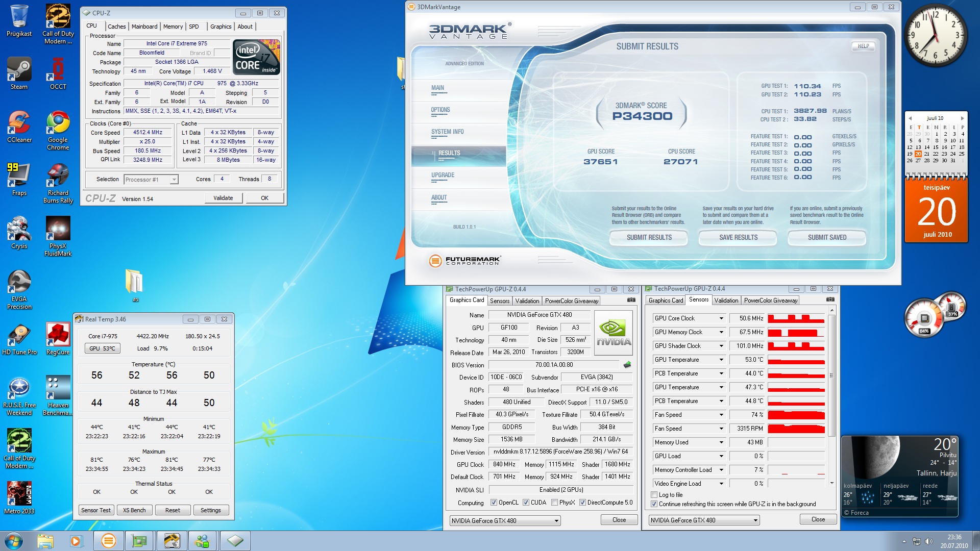The width and height of the screenshot is (980, 551).
Task: Click the CPU-Z Validate button
Action: click(x=223, y=198)
